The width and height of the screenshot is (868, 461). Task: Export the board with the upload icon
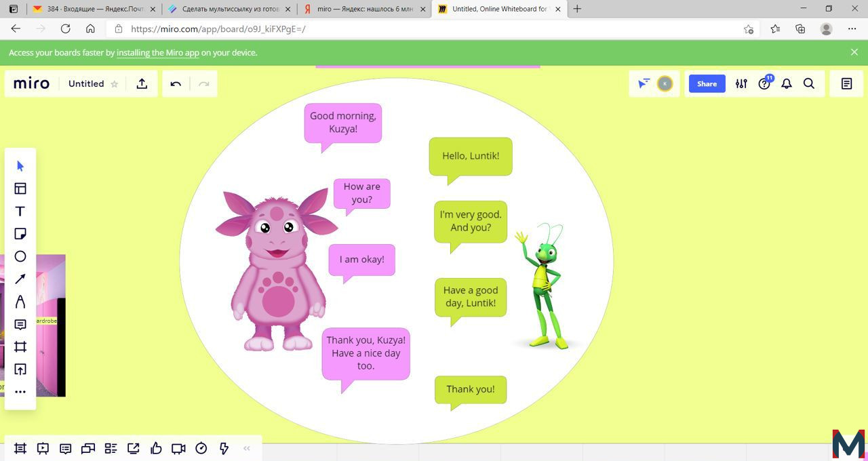pyautogui.click(x=142, y=83)
